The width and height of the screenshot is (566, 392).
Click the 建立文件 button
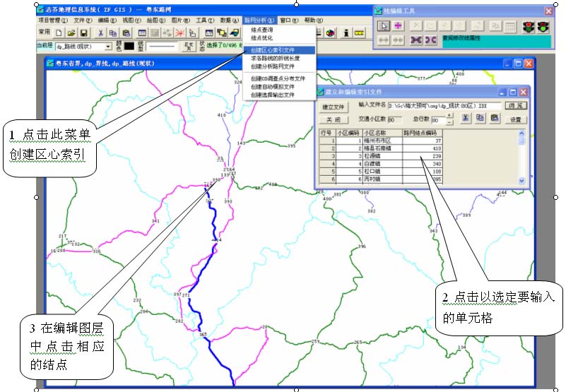[333, 107]
